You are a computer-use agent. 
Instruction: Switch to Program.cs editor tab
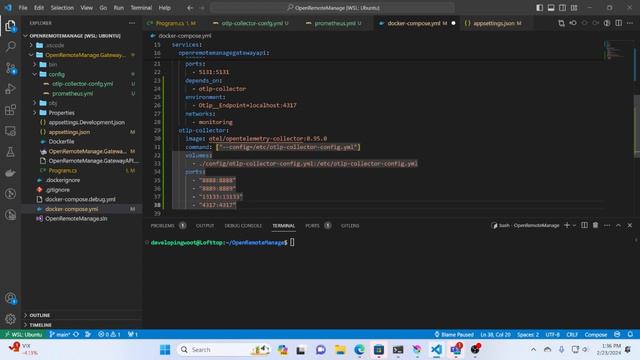pos(171,23)
